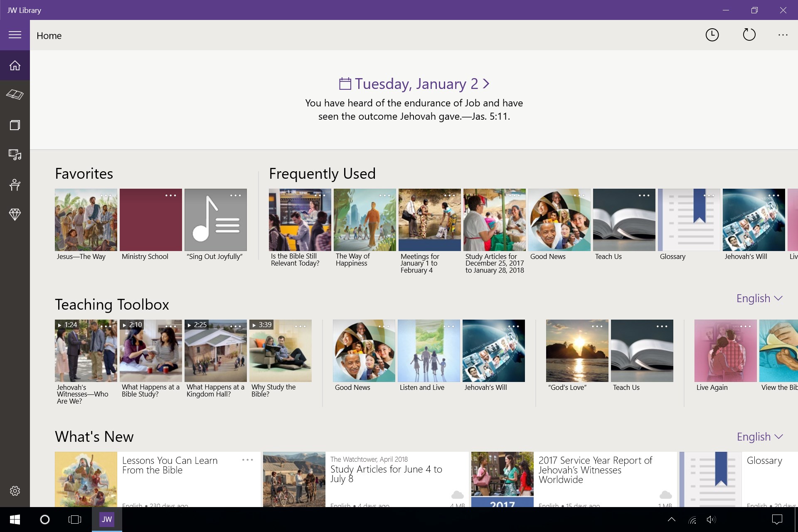Image resolution: width=798 pixels, height=532 pixels.
Task: Open options for Lessons You Can Learn
Action: click(x=247, y=460)
